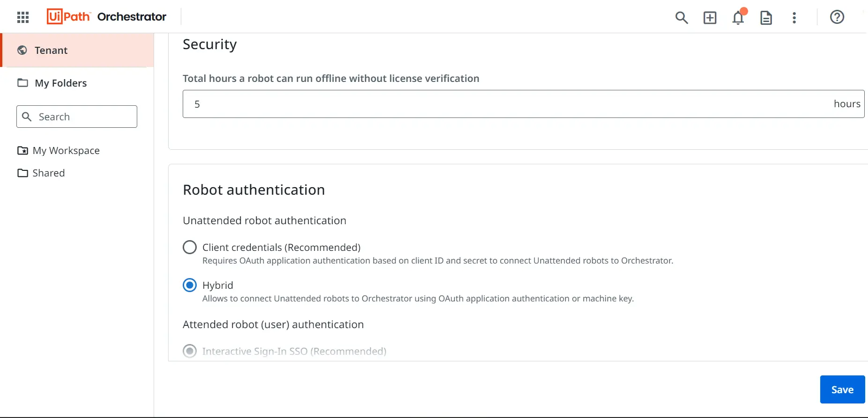Open the help question mark icon
Image resolution: width=868 pixels, height=418 pixels.
point(837,17)
